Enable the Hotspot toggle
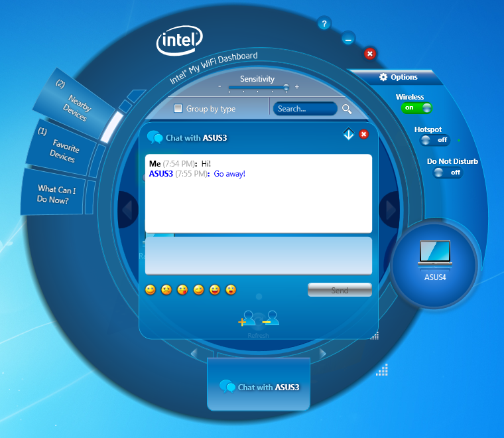Image resolution: width=504 pixels, height=438 pixels. tap(435, 140)
